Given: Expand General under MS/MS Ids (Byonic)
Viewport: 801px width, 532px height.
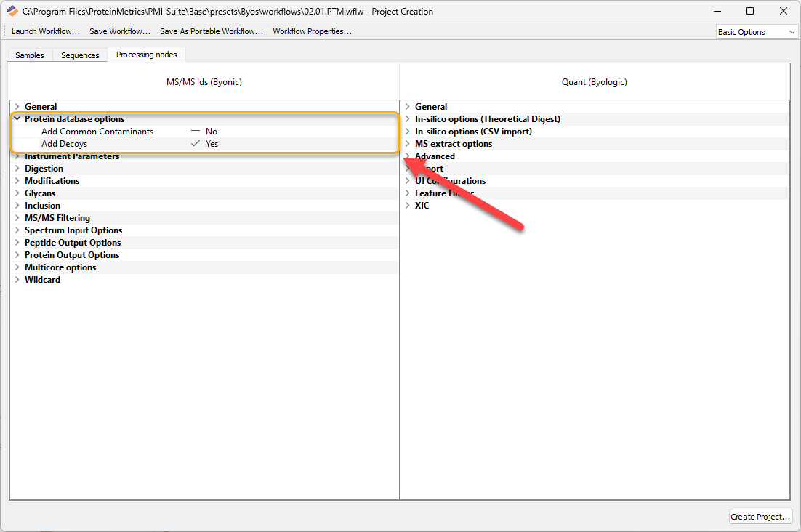Looking at the screenshot, I should (17, 107).
